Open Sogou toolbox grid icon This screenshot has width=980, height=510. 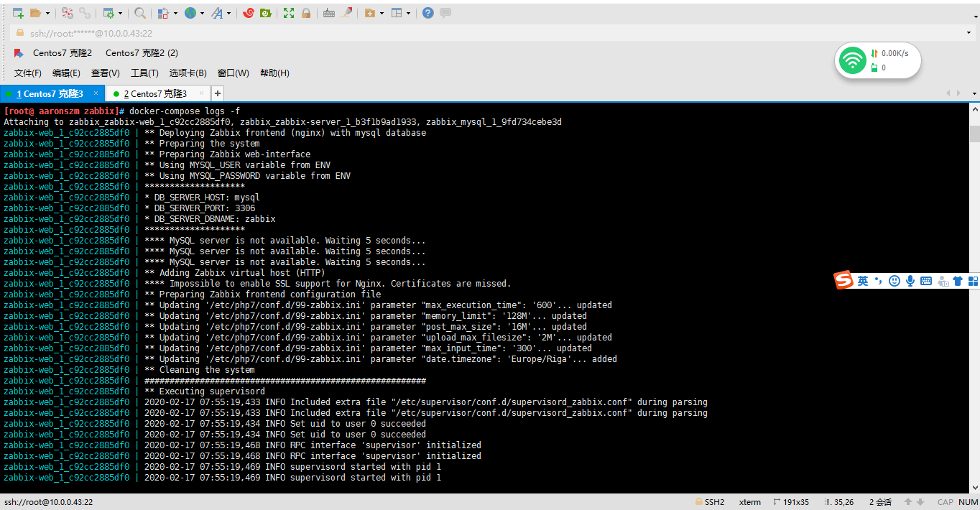(x=974, y=281)
